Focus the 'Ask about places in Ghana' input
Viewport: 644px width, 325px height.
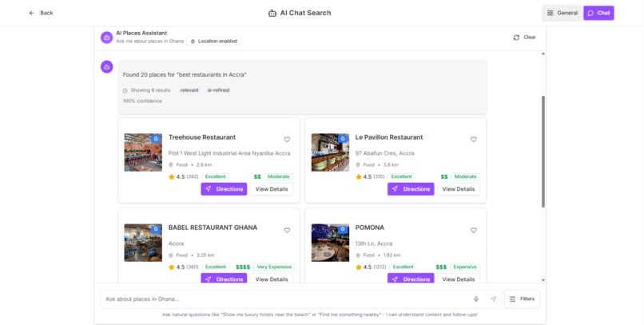pyautogui.click(x=301, y=299)
